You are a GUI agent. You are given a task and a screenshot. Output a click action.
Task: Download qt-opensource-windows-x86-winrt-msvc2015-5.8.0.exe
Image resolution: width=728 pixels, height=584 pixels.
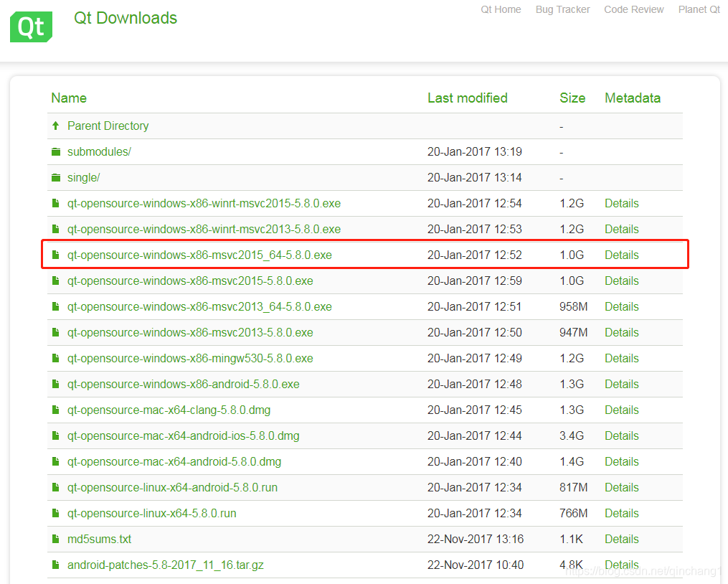[204, 204]
